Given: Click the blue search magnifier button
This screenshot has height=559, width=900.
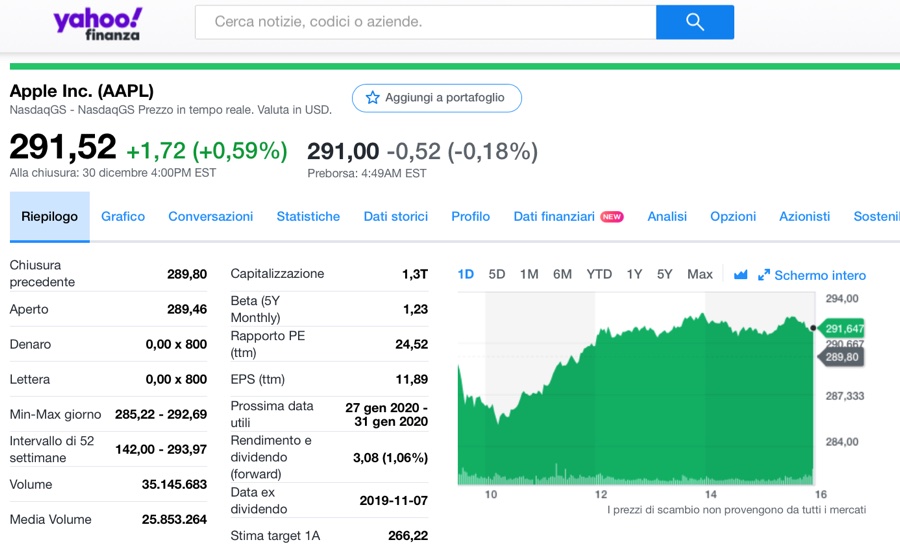Looking at the screenshot, I should [695, 22].
